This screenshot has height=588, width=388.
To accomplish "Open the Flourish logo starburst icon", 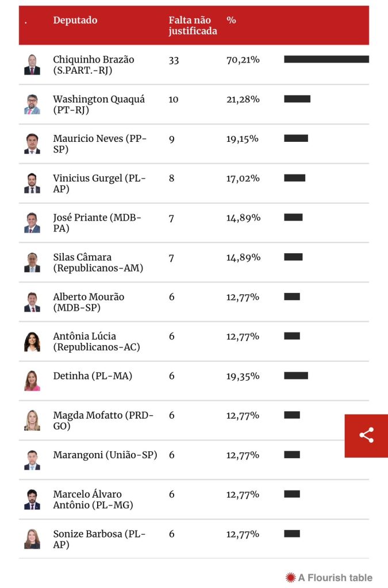I will [290, 578].
